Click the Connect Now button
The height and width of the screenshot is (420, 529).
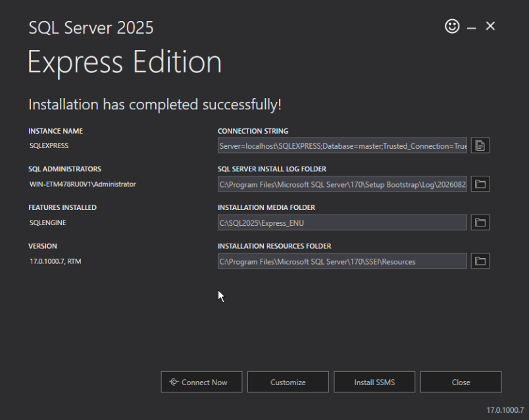(201, 382)
